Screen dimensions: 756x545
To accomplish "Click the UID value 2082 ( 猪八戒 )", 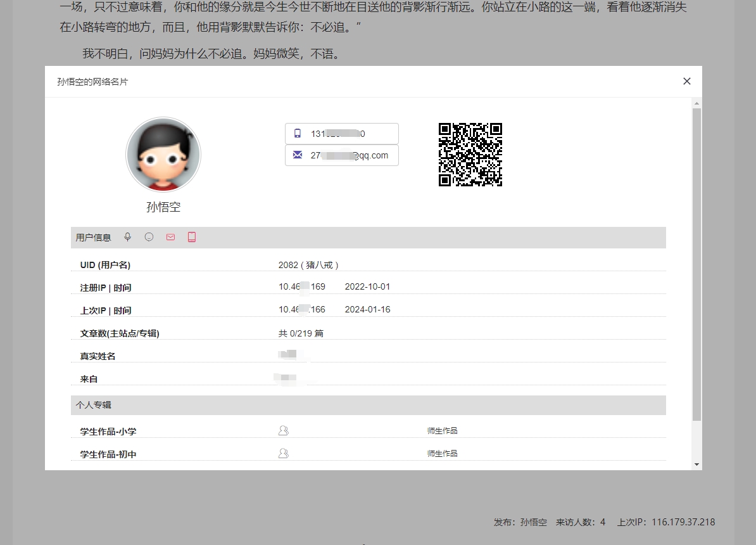I will point(308,265).
